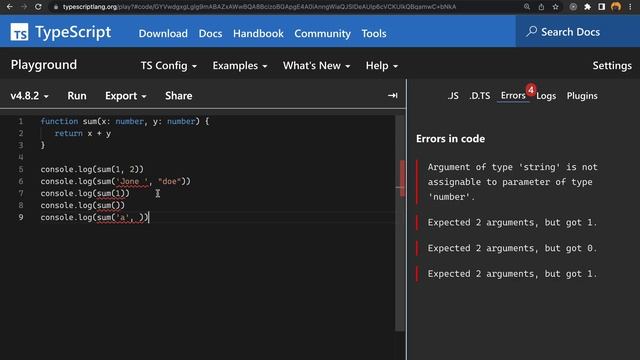Run the playground code
The height and width of the screenshot is (360, 640).
tap(77, 96)
